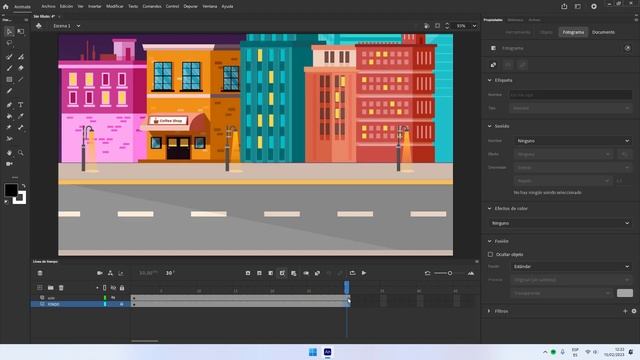Delete layer with timeline trash icon

[x=61, y=288]
